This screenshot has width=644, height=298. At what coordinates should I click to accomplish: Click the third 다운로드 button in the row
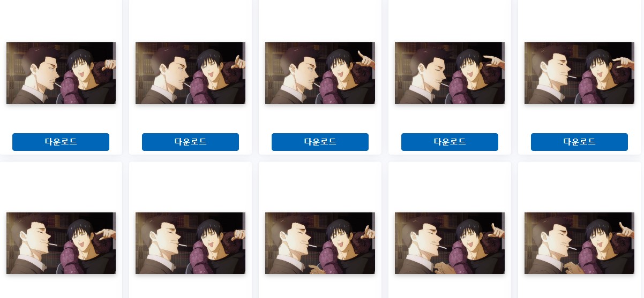[x=320, y=142]
